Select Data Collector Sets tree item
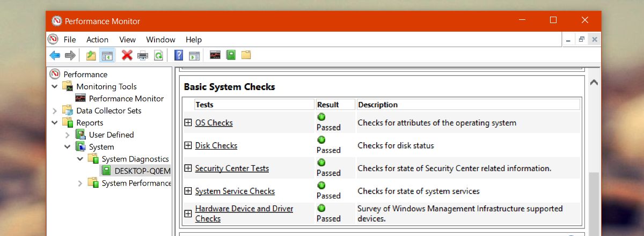This screenshot has height=236, width=644. pos(109,110)
